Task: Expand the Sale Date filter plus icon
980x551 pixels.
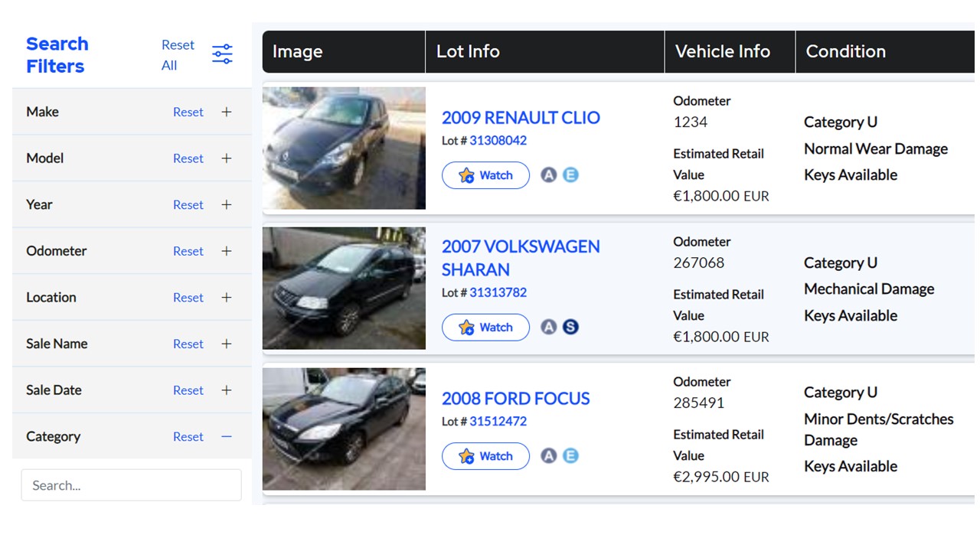Action: pyautogui.click(x=227, y=390)
